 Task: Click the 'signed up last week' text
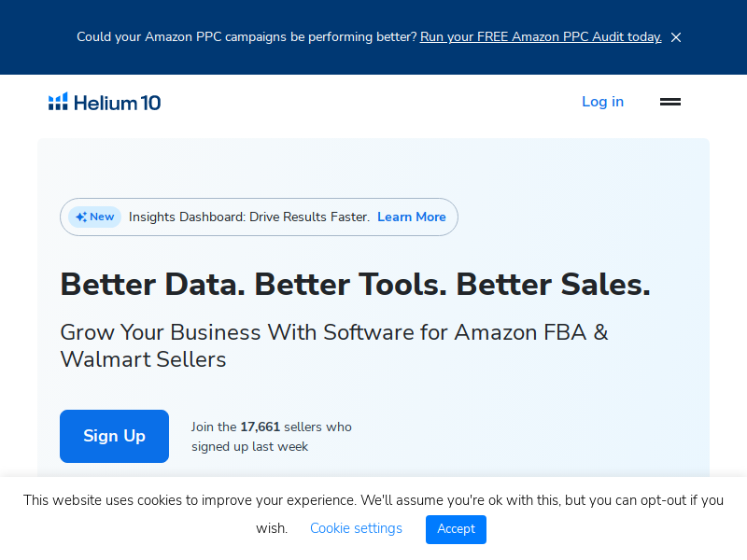pyautogui.click(x=249, y=447)
